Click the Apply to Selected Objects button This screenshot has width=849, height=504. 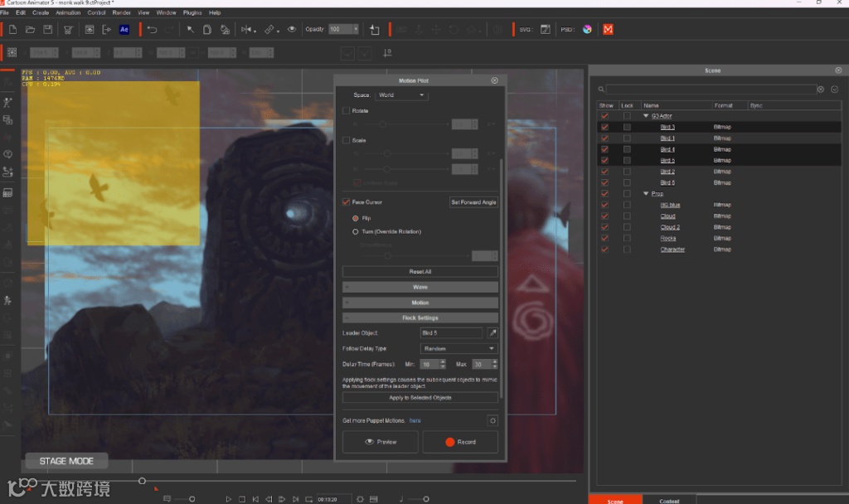point(420,398)
